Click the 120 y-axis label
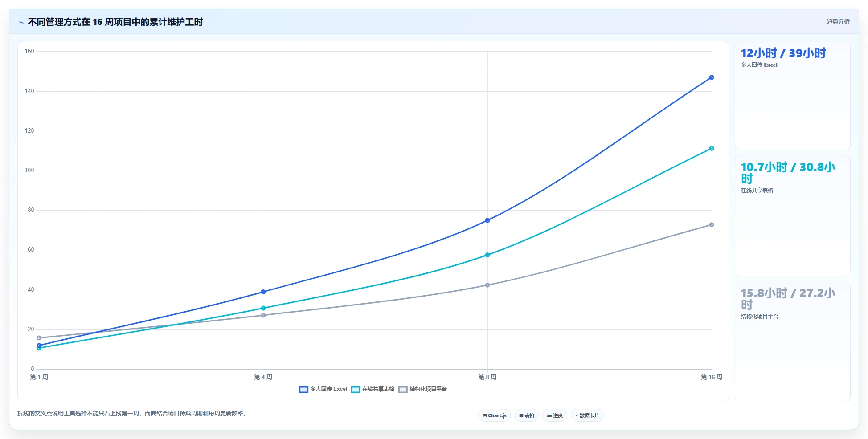 pyautogui.click(x=29, y=131)
